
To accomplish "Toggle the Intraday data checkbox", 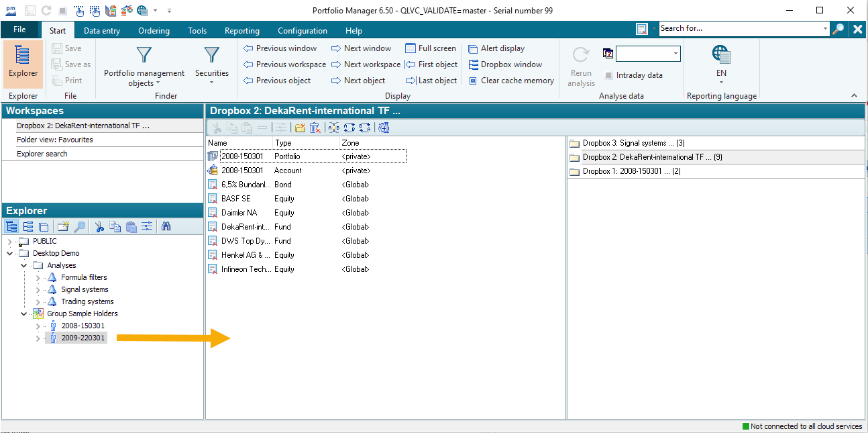I will 608,75.
